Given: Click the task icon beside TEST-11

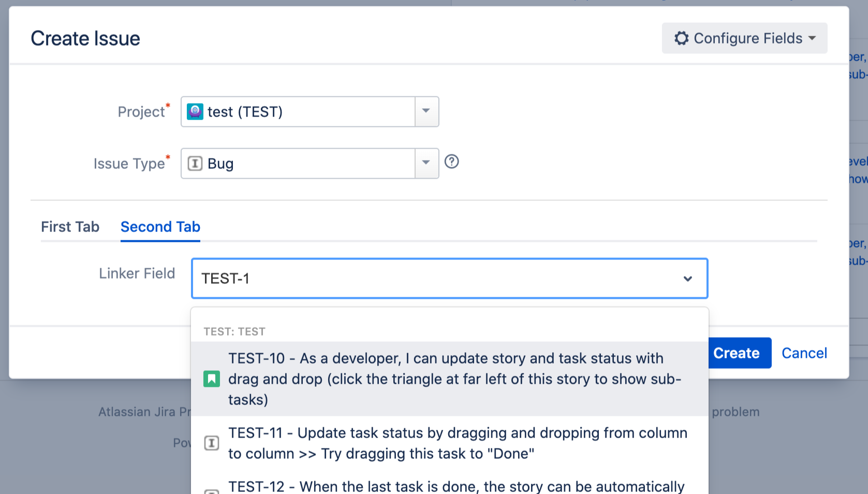Looking at the screenshot, I should point(212,443).
